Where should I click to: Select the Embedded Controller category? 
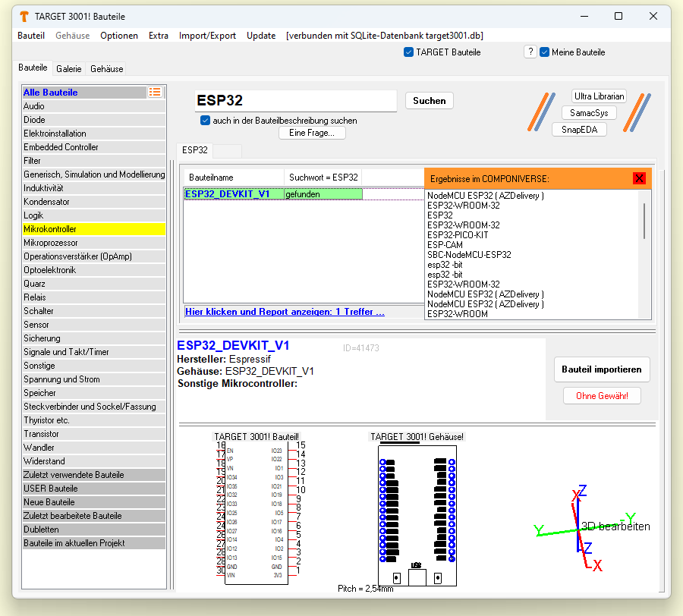(93, 147)
